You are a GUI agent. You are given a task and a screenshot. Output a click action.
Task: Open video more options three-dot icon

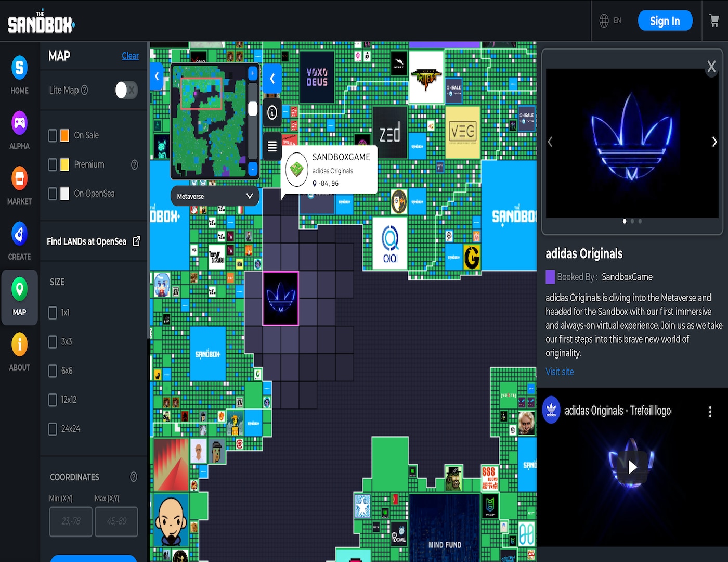pyautogui.click(x=710, y=412)
